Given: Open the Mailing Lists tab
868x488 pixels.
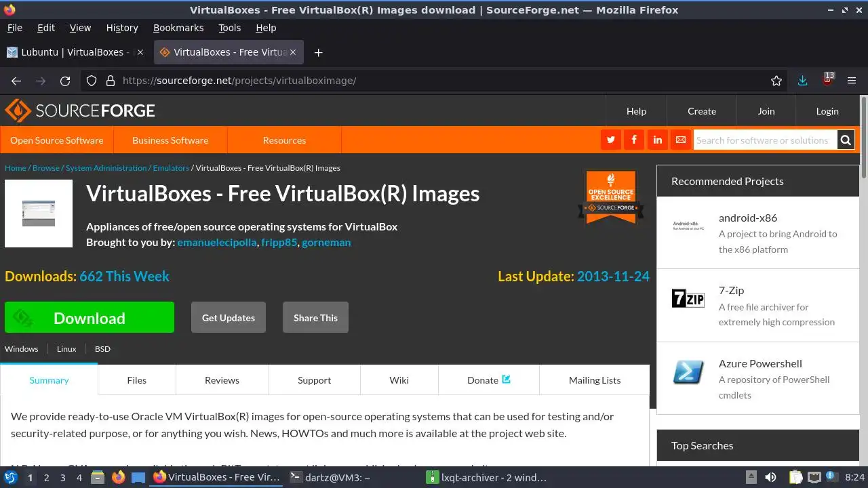Looking at the screenshot, I should (595, 380).
